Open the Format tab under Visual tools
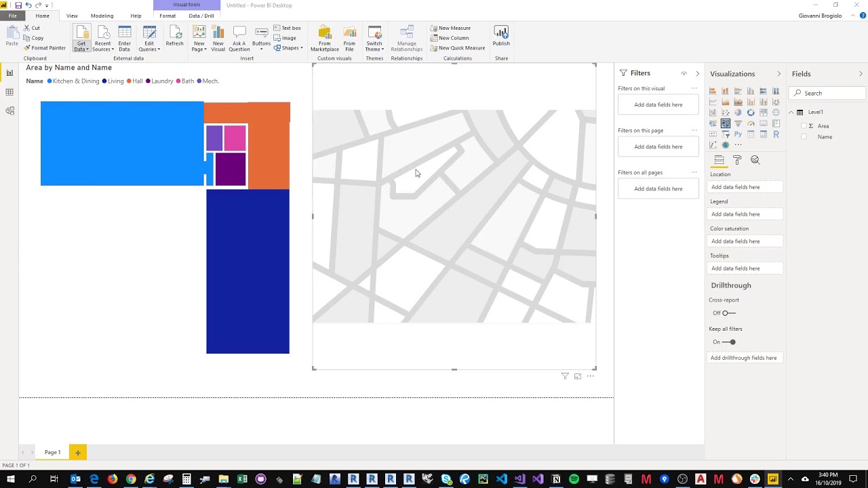The height and width of the screenshot is (488, 868). [167, 16]
